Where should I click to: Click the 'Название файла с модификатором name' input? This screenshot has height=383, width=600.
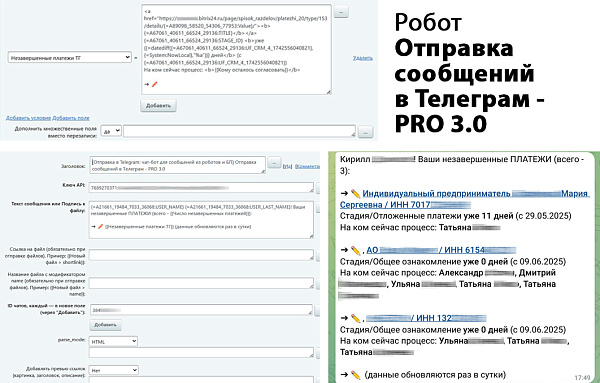(x=201, y=283)
